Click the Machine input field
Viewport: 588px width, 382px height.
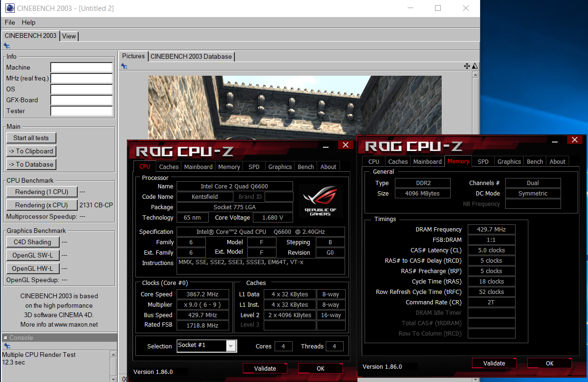pyautogui.click(x=81, y=67)
